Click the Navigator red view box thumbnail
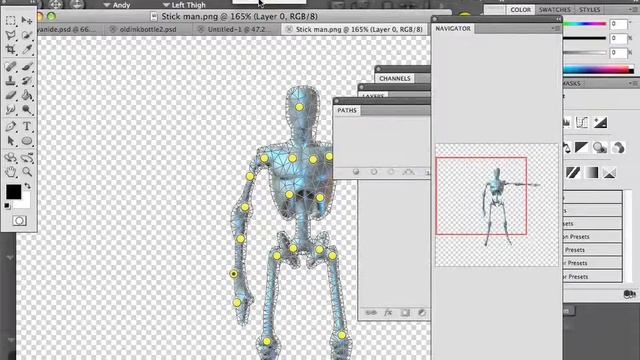Screen dimensions: 640x360 tap(481, 196)
